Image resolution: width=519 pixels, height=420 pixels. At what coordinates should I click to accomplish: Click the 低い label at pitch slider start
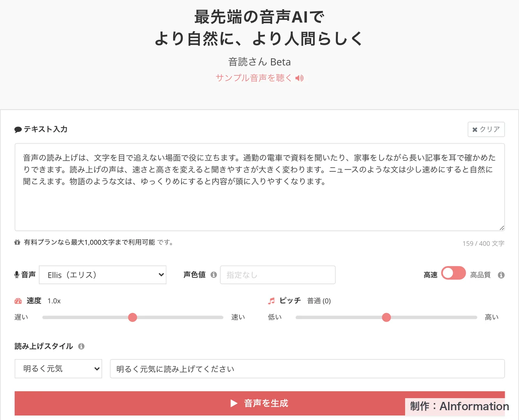coord(275,317)
